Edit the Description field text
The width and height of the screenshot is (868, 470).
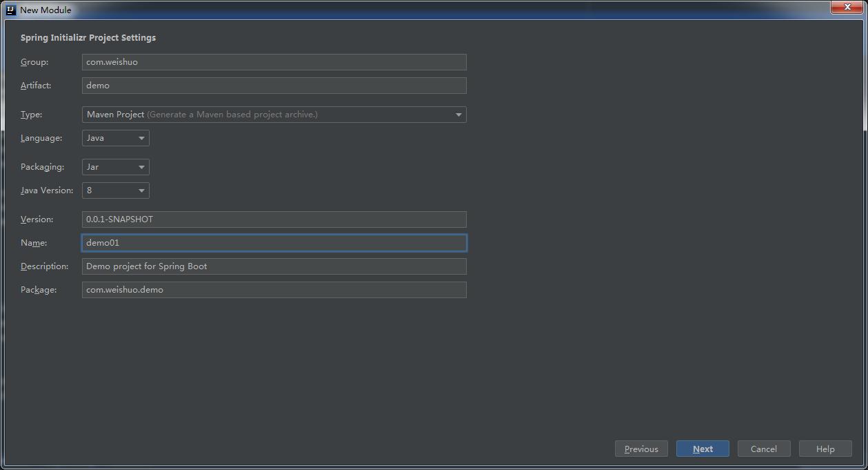(x=274, y=266)
